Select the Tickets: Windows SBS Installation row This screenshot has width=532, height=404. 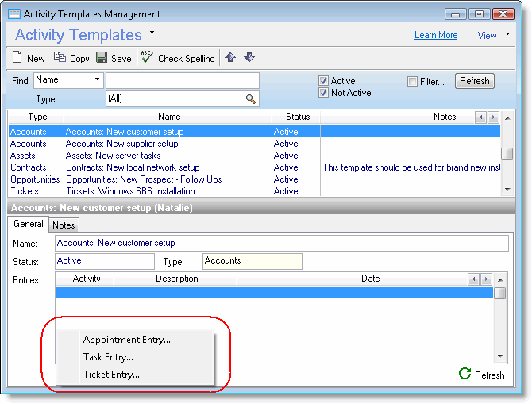tap(130, 191)
